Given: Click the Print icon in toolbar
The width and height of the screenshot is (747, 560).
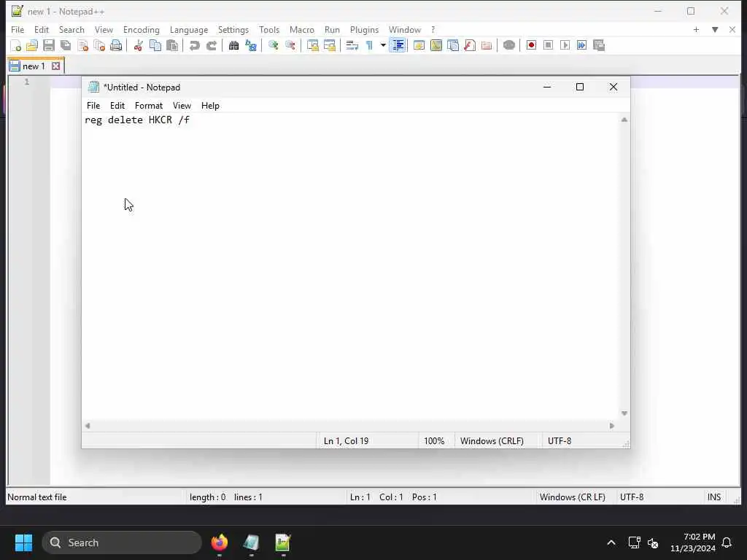Looking at the screenshot, I should click(x=116, y=46).
